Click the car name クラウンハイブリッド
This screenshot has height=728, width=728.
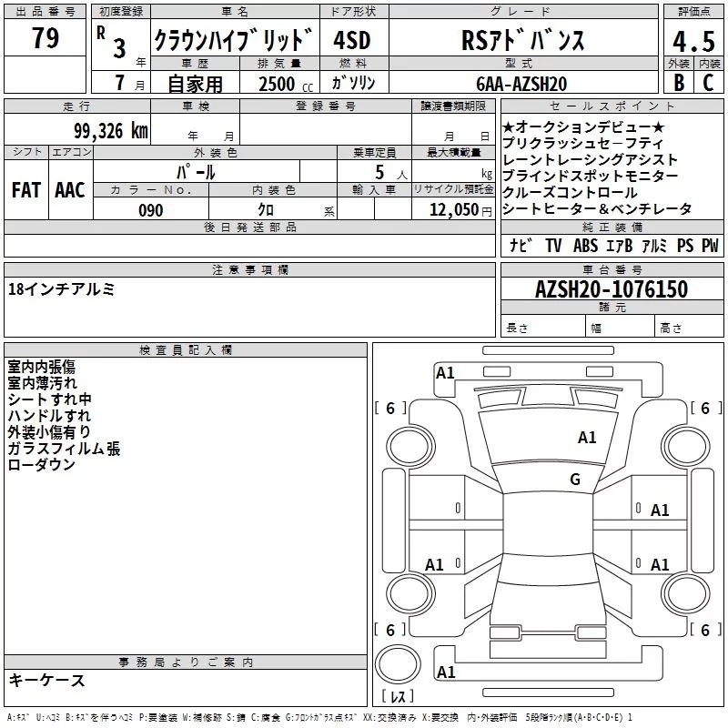click(x=233, y=40)
